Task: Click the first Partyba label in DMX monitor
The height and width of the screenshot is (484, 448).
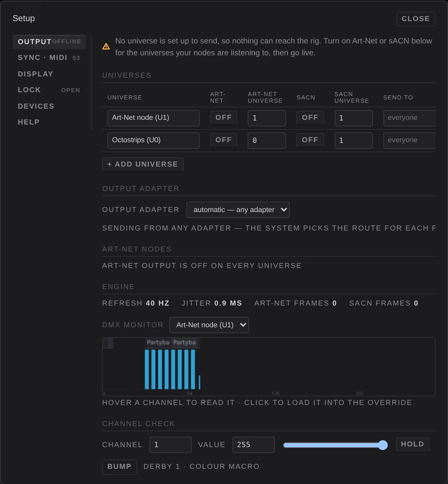Action: pyautogui.click(x=158, y=342)
